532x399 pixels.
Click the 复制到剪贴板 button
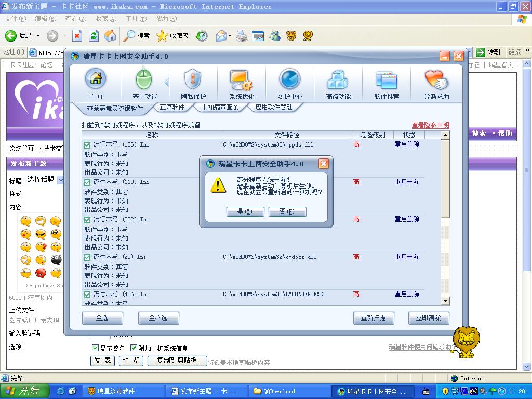(177, 361)
